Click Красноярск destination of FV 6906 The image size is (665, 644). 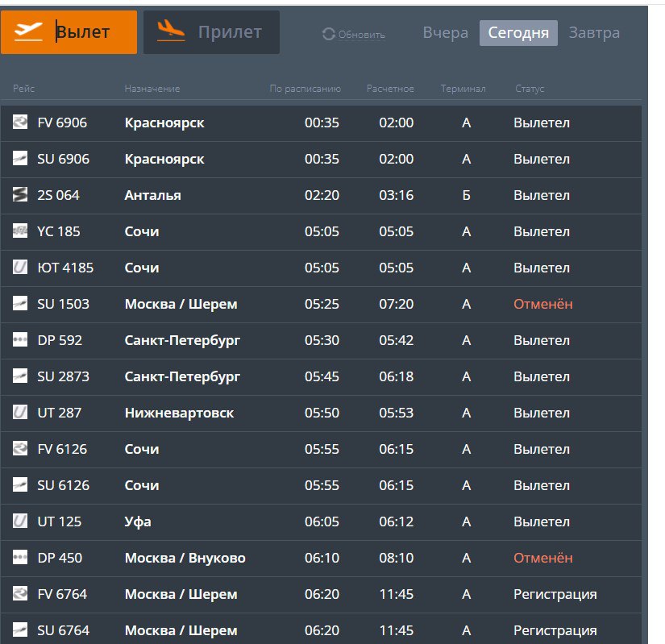pyautogui.click(x=164, y=123)
